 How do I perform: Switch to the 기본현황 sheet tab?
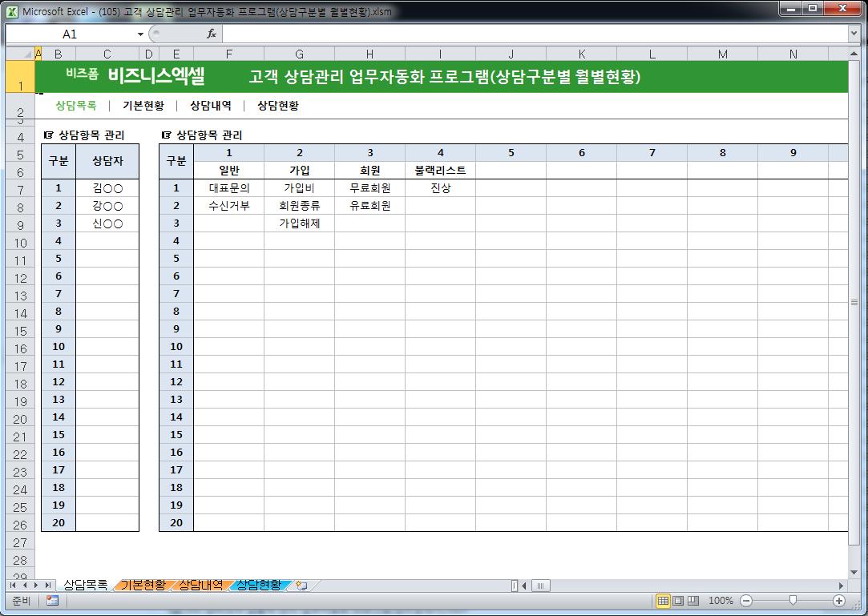click(143, 585)
